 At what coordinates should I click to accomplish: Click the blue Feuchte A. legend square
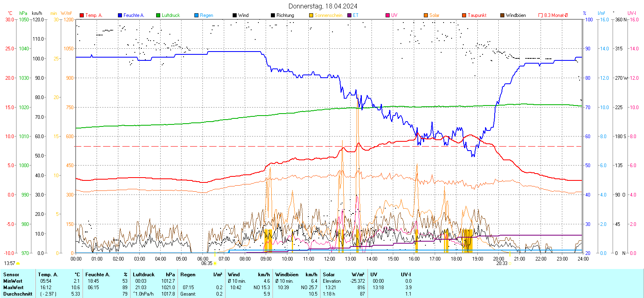point(120,15)
